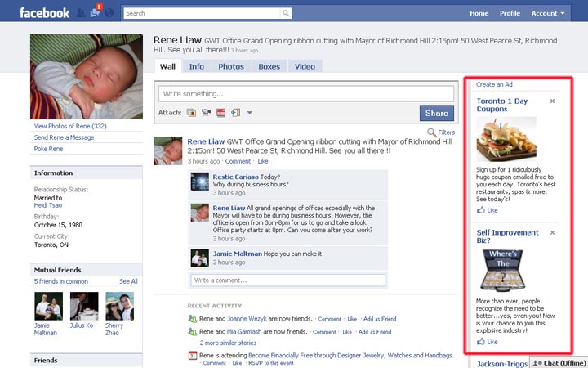Click Rene's large profile picture

point(87,77)
